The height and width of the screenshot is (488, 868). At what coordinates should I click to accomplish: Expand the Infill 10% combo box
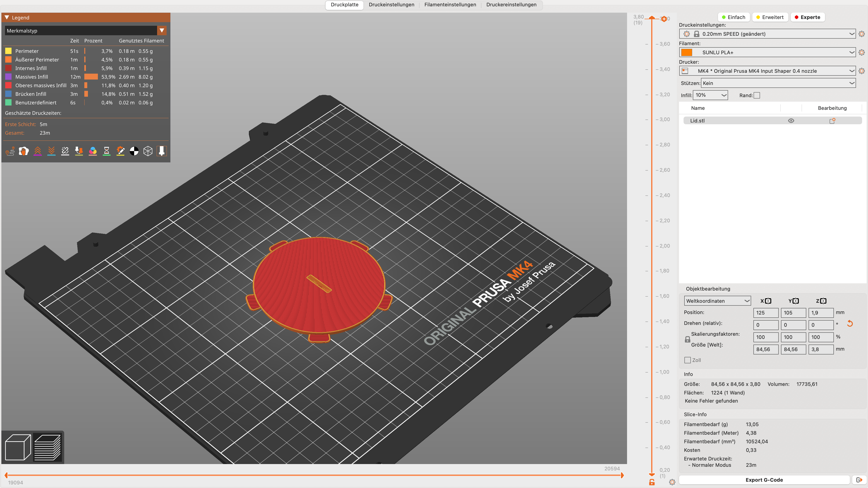[x=710, y=95]
